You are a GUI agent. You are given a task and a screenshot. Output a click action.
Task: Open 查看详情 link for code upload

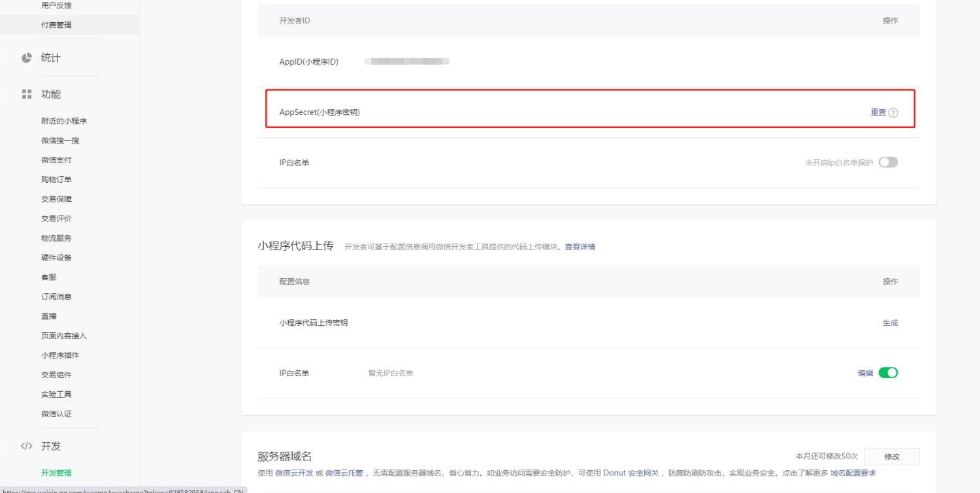click(x=580, y=247)
